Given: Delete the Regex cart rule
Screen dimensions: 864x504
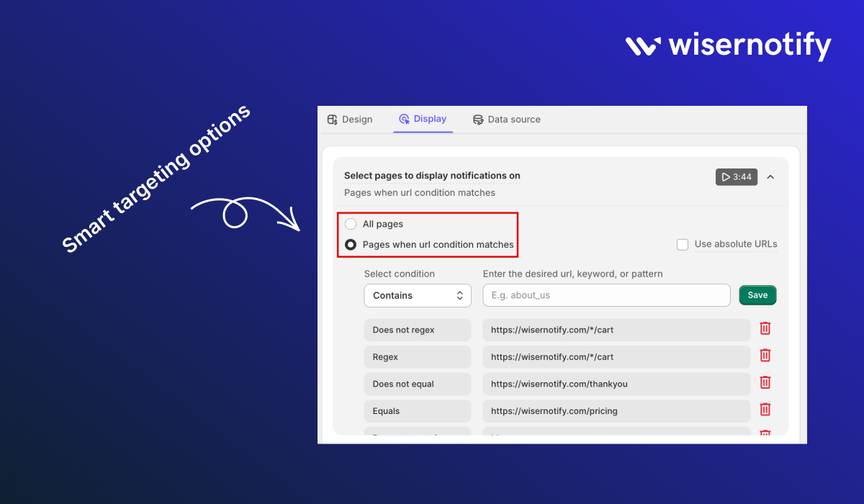Looking at the screenshot, I should click(765, 355).
